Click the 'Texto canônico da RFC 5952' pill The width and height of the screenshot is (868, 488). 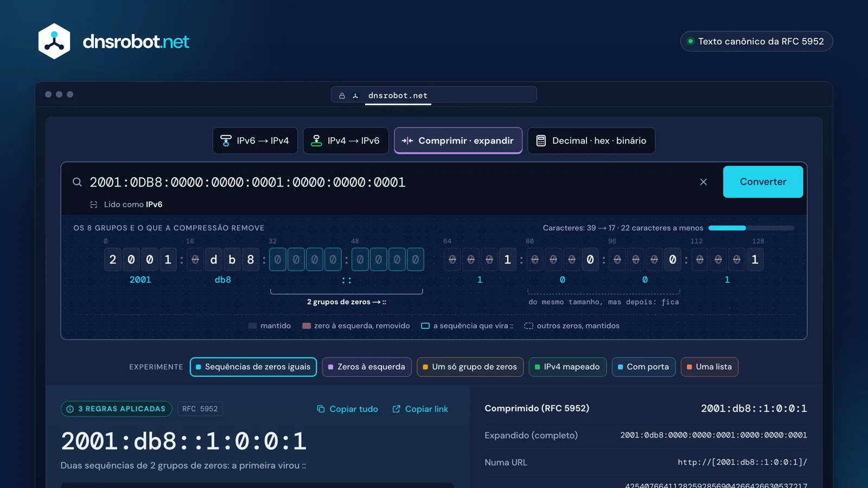[756, 41]
